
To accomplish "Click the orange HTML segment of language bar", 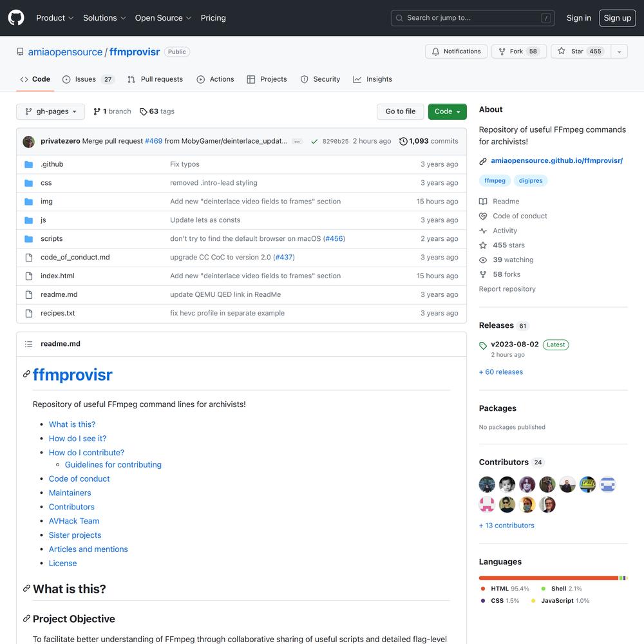I will pyautogui.click(x=549, y=578).
